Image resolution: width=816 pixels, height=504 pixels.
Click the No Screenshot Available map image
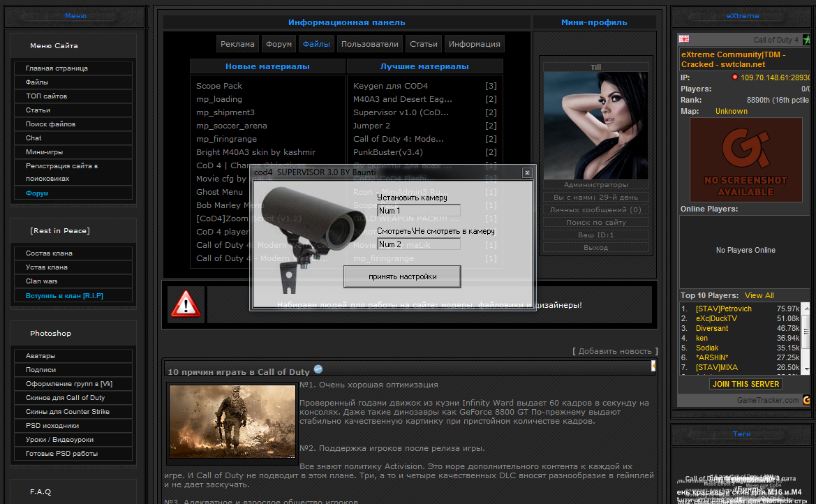[x=745, y=160]
